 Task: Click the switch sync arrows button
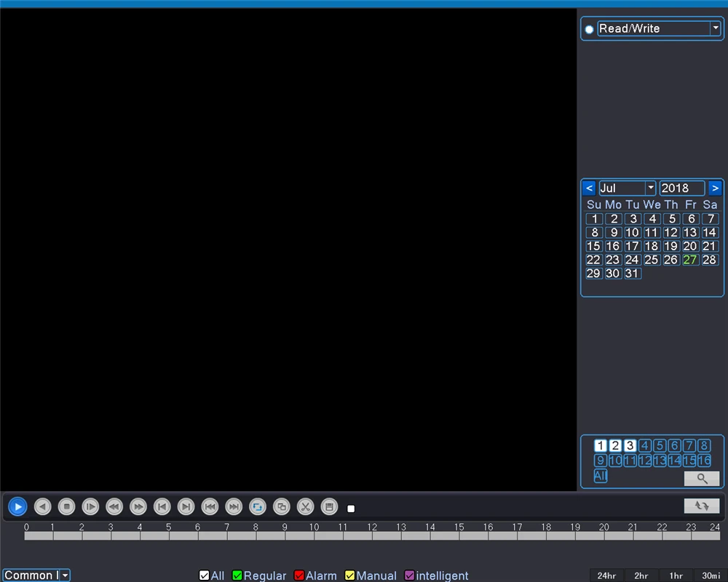click(x=702, y=506)
